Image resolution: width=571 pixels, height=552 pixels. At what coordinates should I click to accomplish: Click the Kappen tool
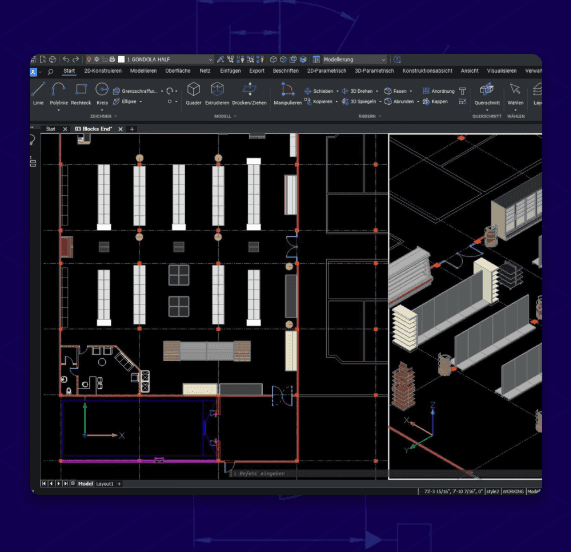pos(435,102)
